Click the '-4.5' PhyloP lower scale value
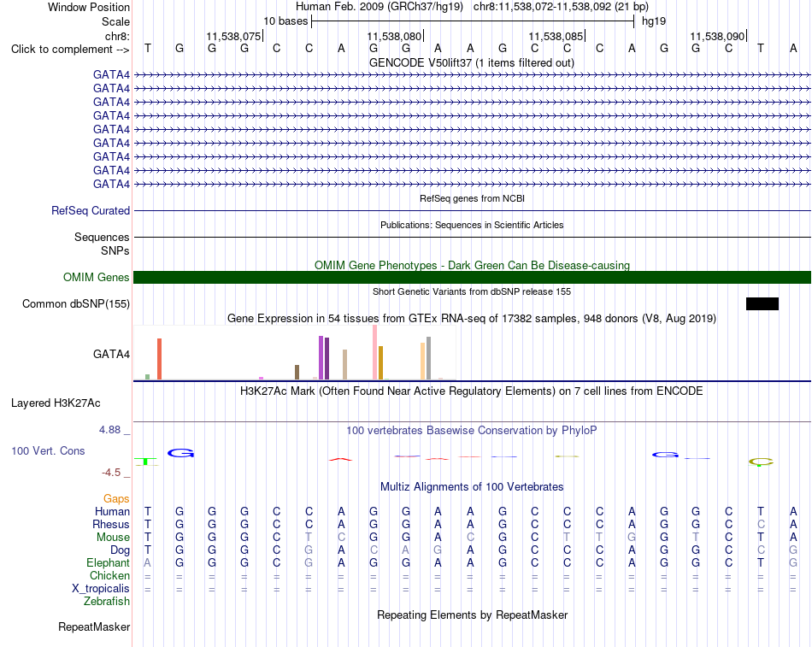The width and height of the screenshot is (812, 647). click(x=111, y=473)
